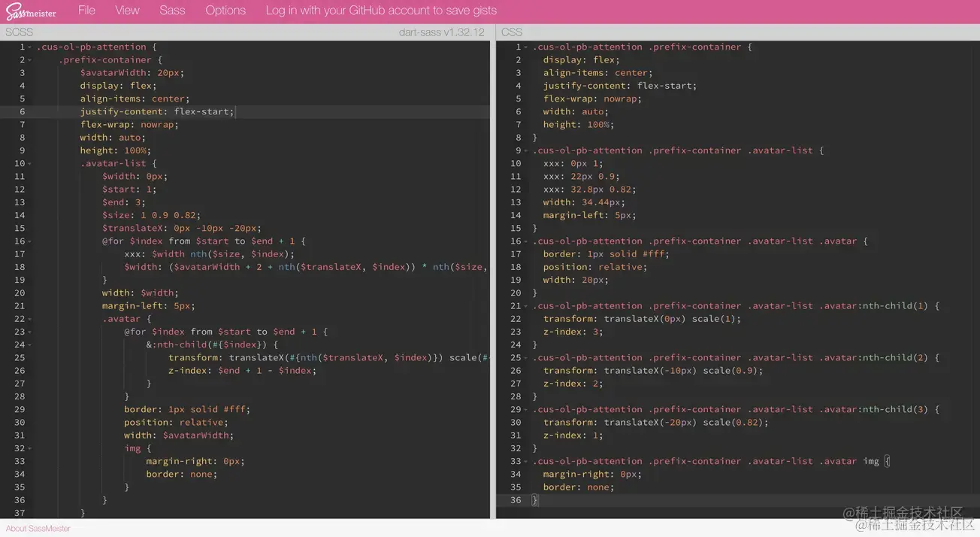Click CSS line 'display: flex;'
This screenshot has width=980, height=537.
(582, 60)
